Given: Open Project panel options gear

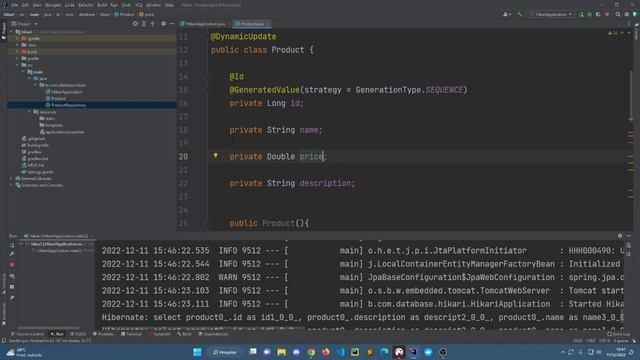Looking at the screenshot, I should click(x=164, y=24).
